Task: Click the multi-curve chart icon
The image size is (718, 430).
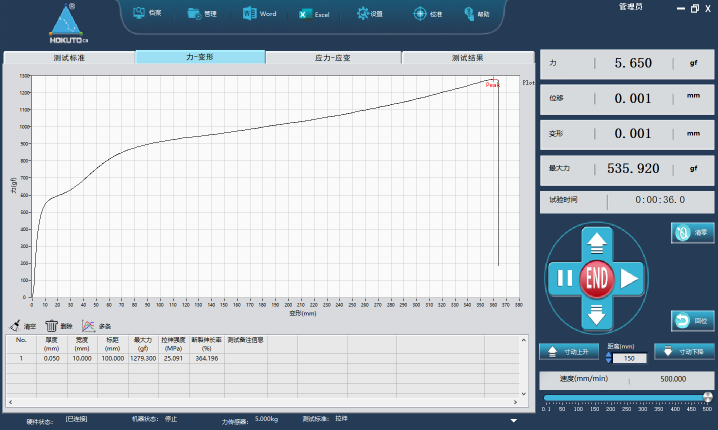Action: (88, 325)
